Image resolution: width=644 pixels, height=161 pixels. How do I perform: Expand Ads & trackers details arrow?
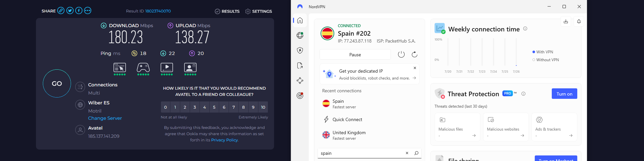(571, 135)
